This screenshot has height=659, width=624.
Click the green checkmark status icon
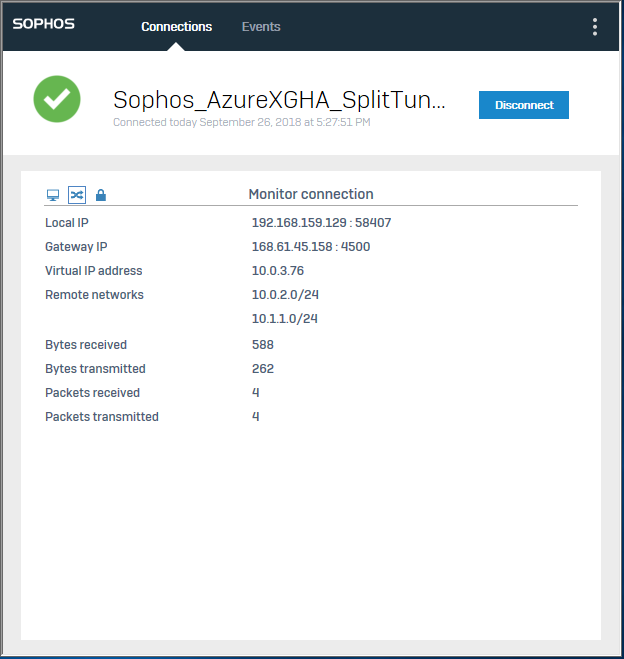58,99
